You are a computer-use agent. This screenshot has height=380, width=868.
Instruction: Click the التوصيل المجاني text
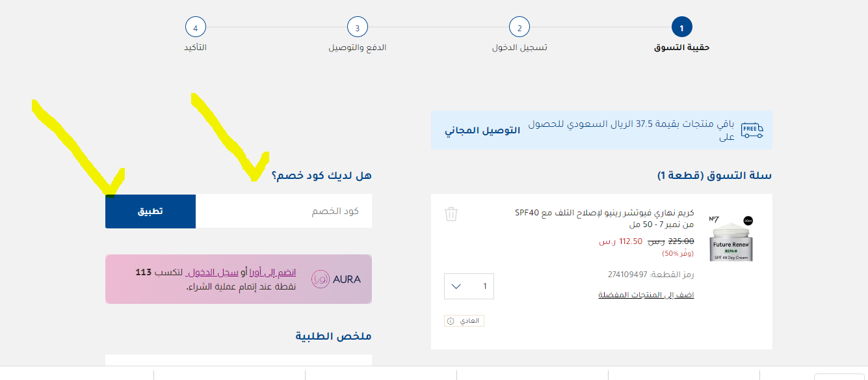tap(483, 130)
